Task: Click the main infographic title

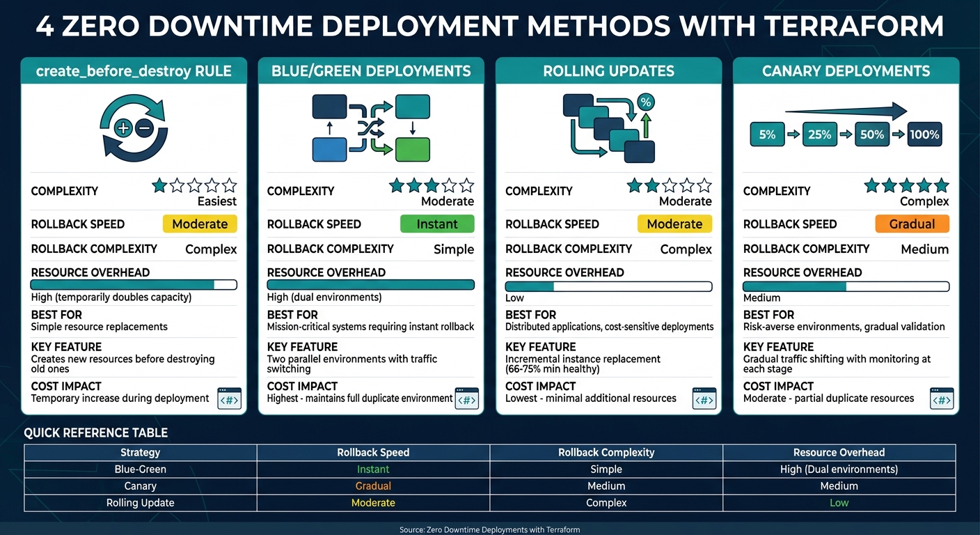Action: point(490,26)
